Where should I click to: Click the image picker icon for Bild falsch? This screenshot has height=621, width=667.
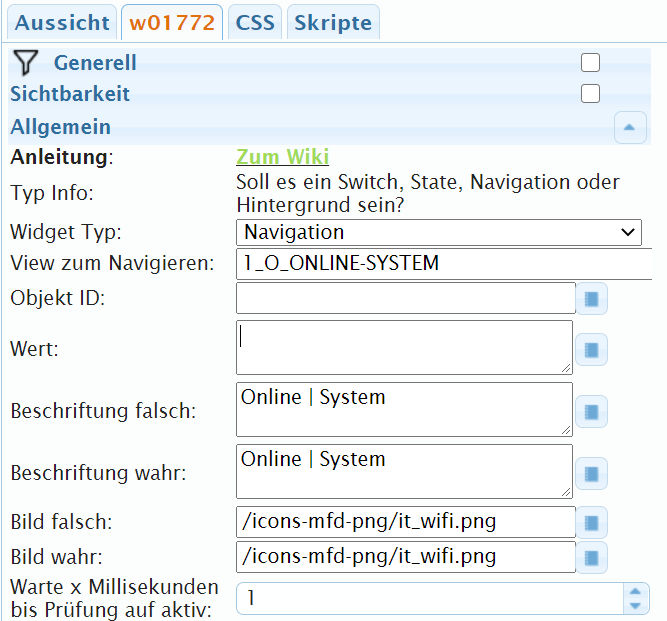click(x=591, y=521)
